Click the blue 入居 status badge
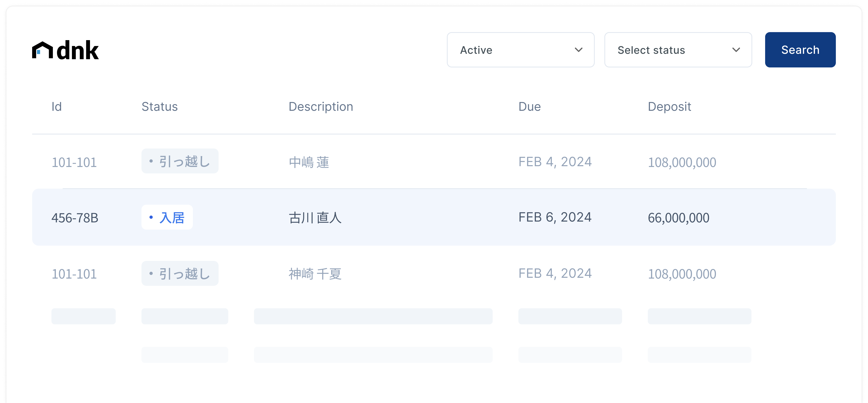The width and height of the screenshot is (868, 403). 167,218
